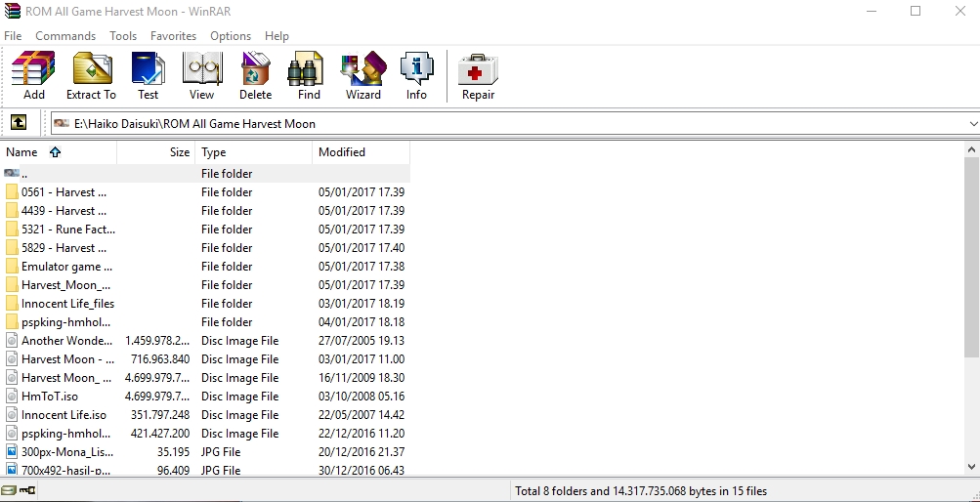The height and width of the screenshot is (502, 980).
Task: Click the HmToT.iso disc image icon
Action: click(12, 396)
